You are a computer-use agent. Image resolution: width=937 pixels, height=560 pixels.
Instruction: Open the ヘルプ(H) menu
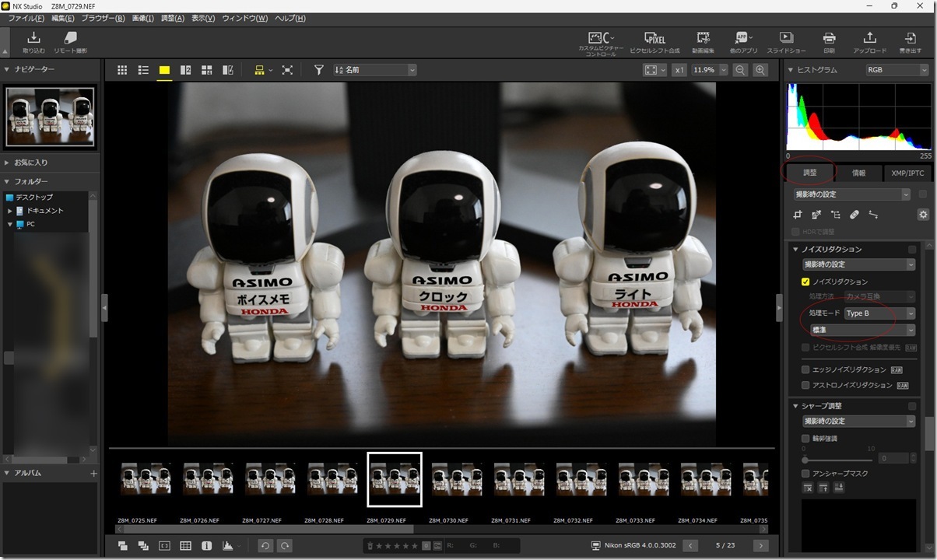coord(290,18)
